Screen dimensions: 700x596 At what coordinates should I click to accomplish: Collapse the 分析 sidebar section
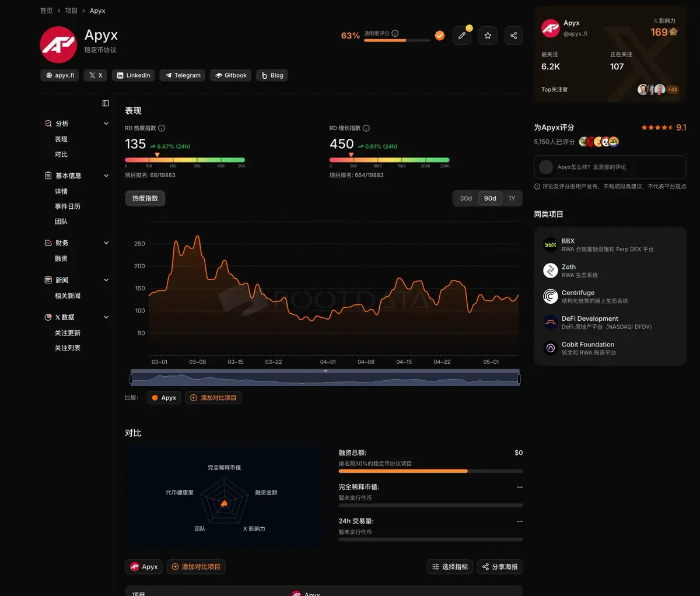(106, 124)
